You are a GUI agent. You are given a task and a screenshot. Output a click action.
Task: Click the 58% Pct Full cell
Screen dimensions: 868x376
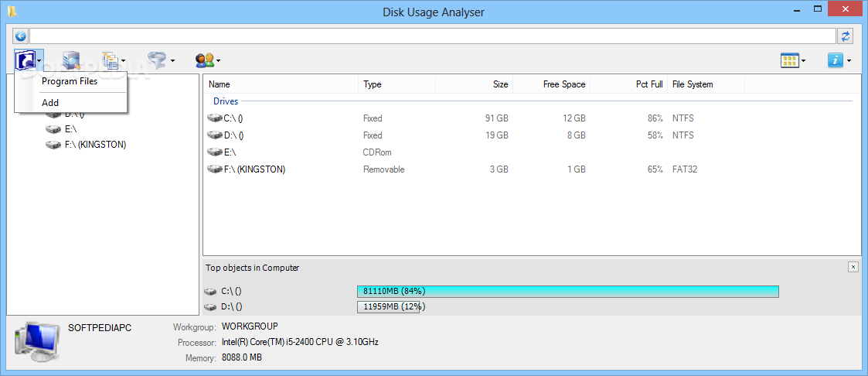pos(655,135)
